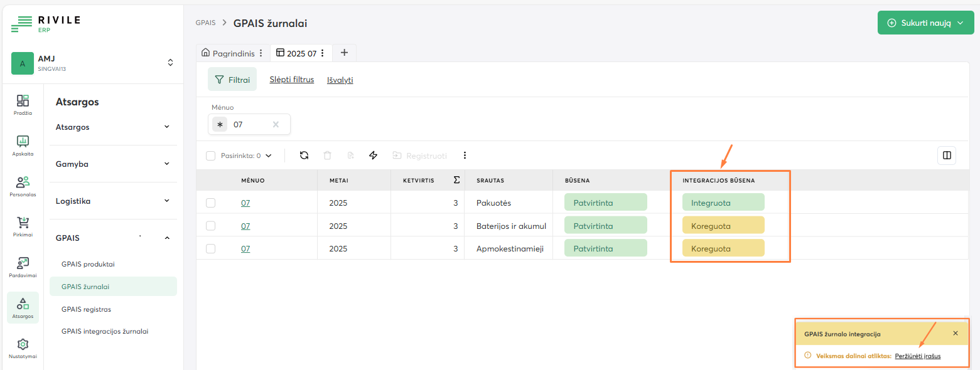Open GPAIS registras menu item
Viewport: 980px width, 370px height.
coord(86,309)
